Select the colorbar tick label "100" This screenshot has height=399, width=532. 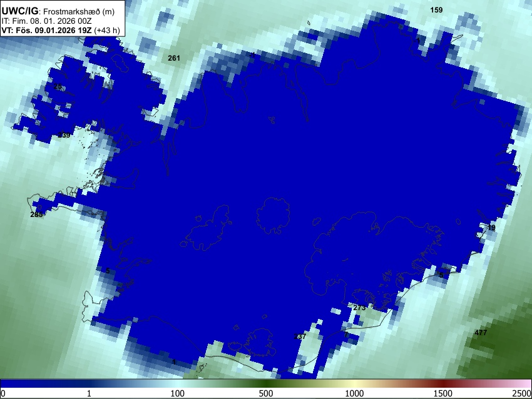click(178, 393)
